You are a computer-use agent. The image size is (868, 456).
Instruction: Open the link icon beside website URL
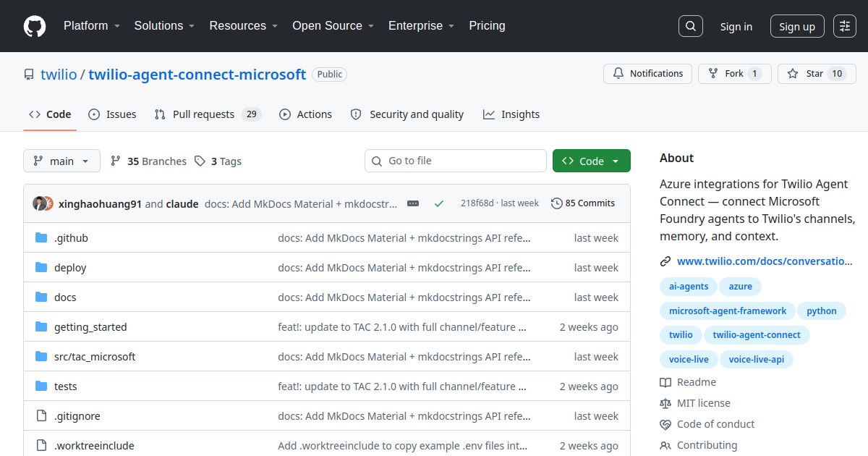coord(665,261)
